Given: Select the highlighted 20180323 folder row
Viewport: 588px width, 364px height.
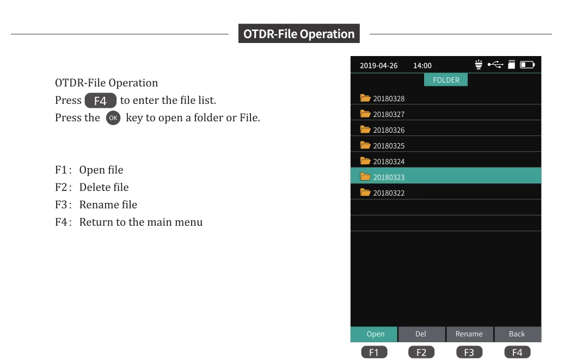Looking at the screenshot, I should (445, 177).
